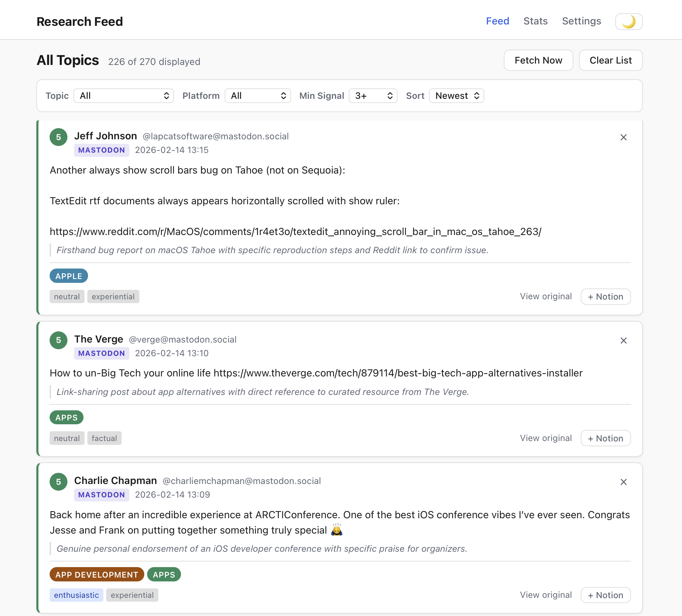Dismiss the Charlie Chapman post

(x=623, y=482)
